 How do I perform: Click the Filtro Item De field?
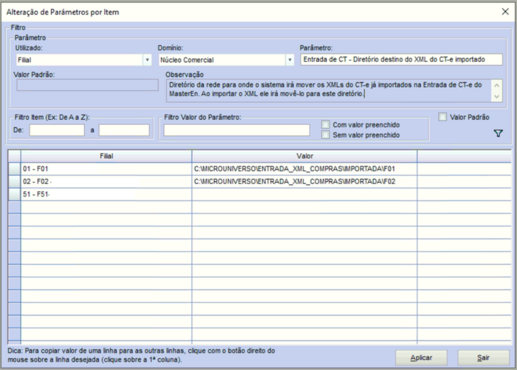[x=57, y=130]
